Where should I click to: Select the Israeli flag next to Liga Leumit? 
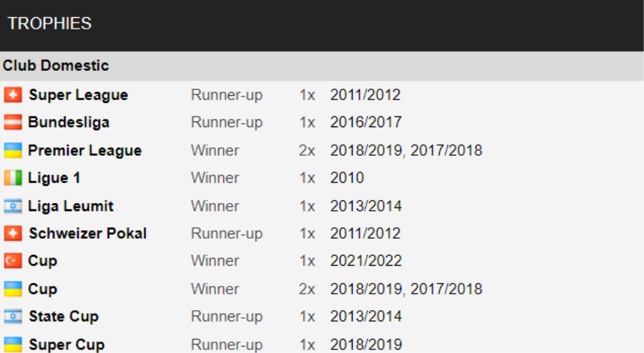13,207
